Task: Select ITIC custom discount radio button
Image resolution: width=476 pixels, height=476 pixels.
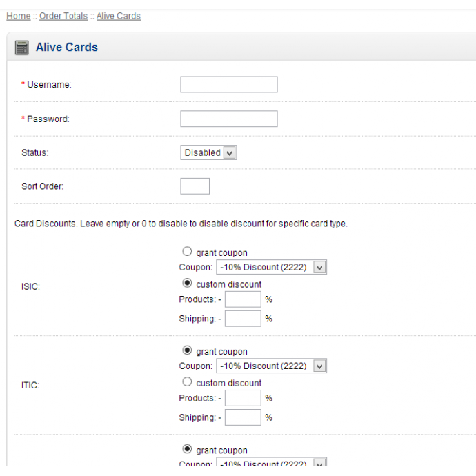Action: click(x=187, y=381)
